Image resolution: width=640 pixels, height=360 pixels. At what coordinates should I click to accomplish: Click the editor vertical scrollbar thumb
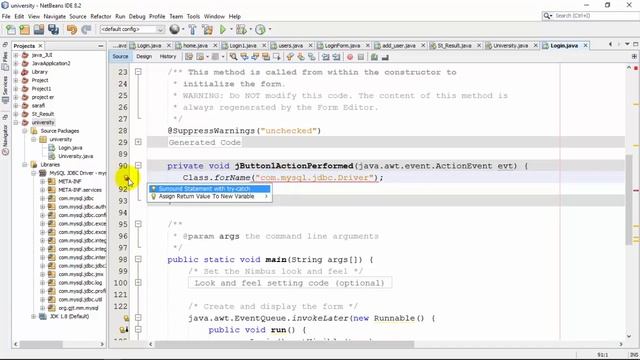pos(629,200)
